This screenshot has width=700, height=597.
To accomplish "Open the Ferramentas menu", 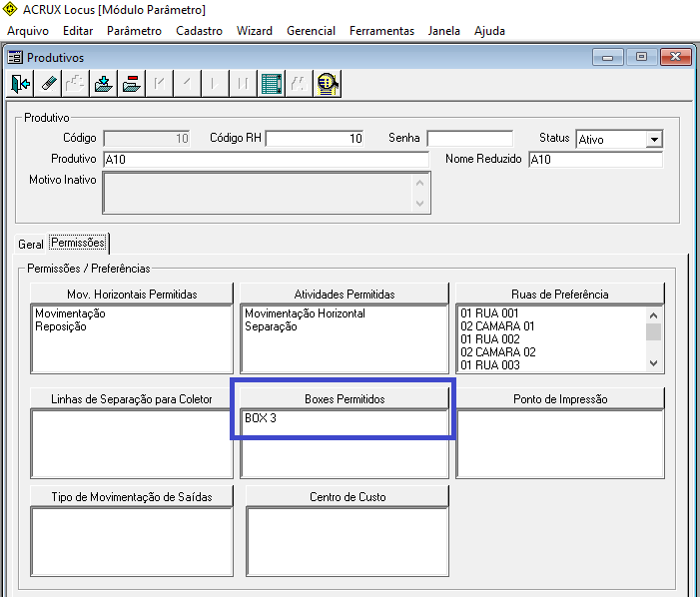I will point(381,31).
